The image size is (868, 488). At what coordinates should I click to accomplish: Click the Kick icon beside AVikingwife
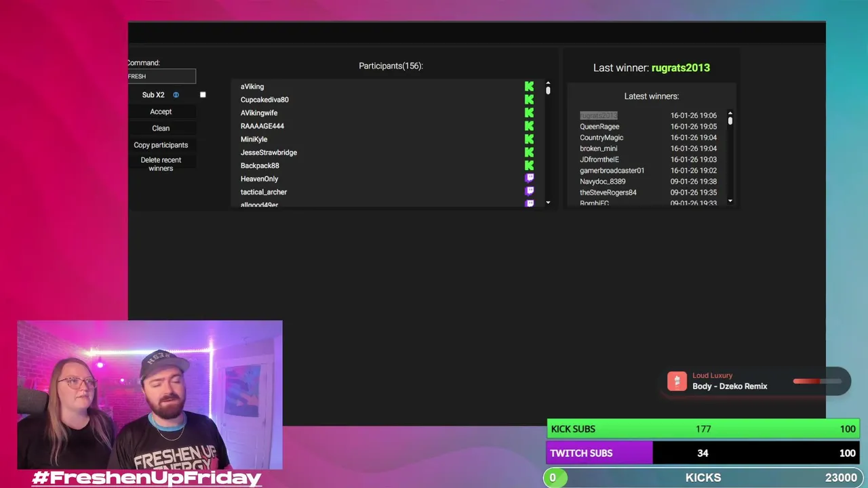[x=529, y=113]
